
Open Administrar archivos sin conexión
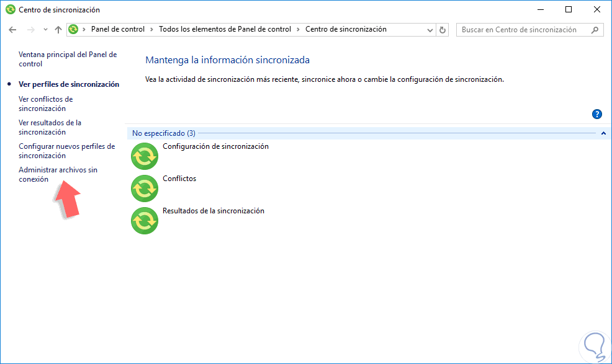click(x=58, y=174)
